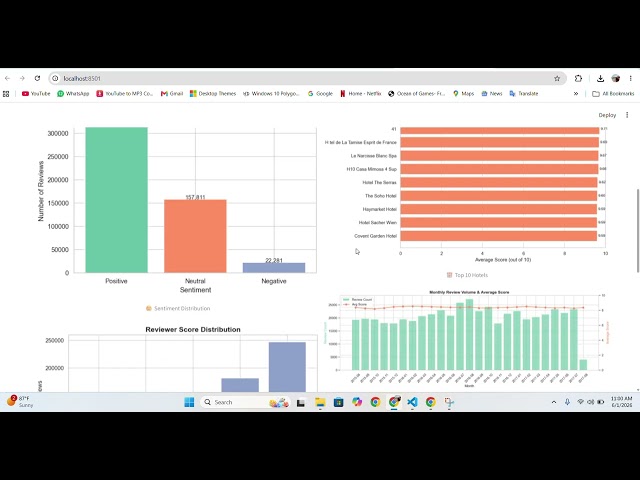Open the Gmail bookmark
The height and width of the screenshot is (480, 640).
(172, 93)
